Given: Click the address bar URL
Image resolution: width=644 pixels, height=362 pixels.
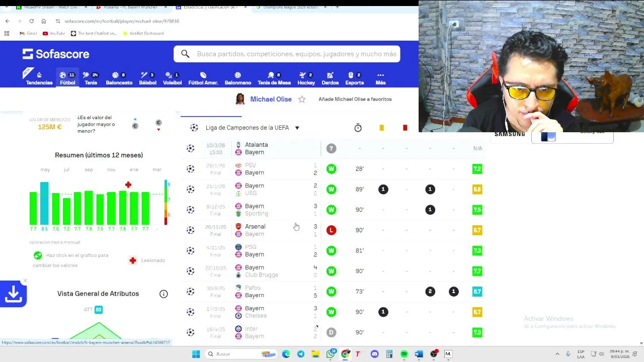Looking at the screenshot, I should point(122,21).
